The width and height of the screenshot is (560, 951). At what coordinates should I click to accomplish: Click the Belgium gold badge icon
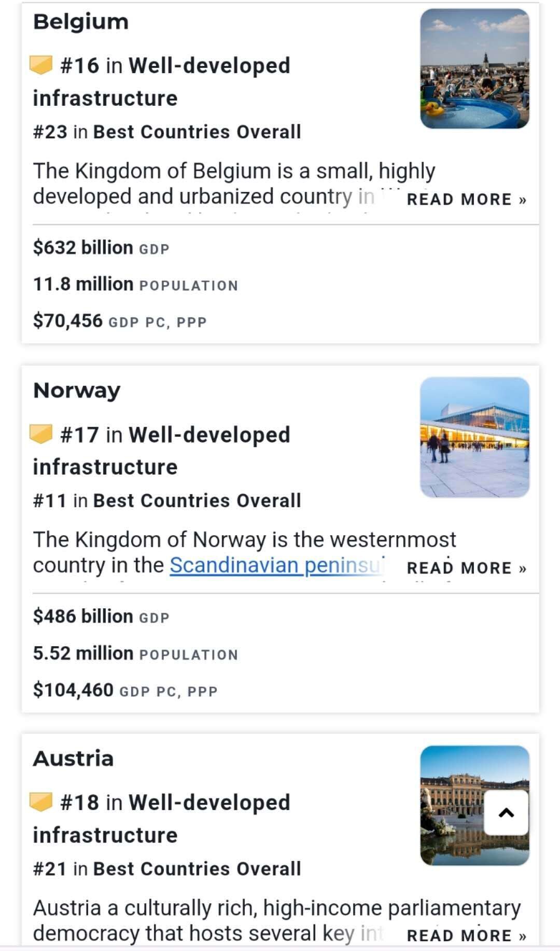(41, 65)
